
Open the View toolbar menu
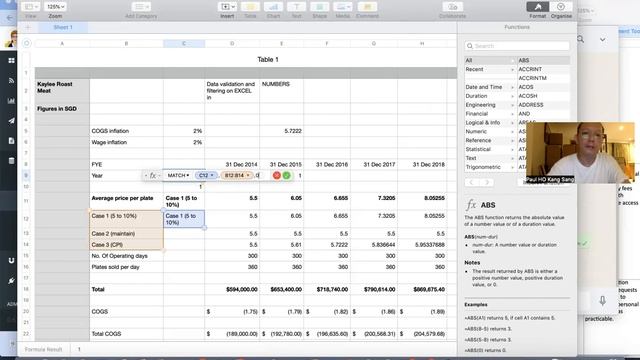tap(31, 7)
